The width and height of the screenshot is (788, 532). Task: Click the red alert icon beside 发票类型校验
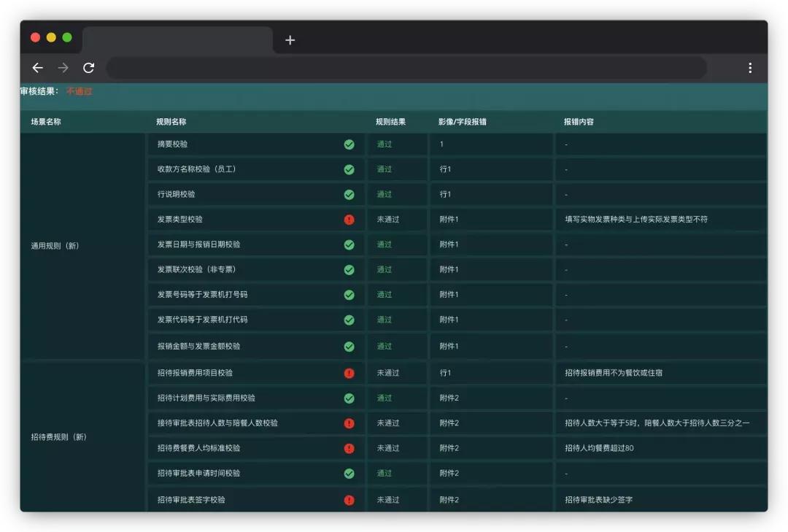(x=349, y=219)
